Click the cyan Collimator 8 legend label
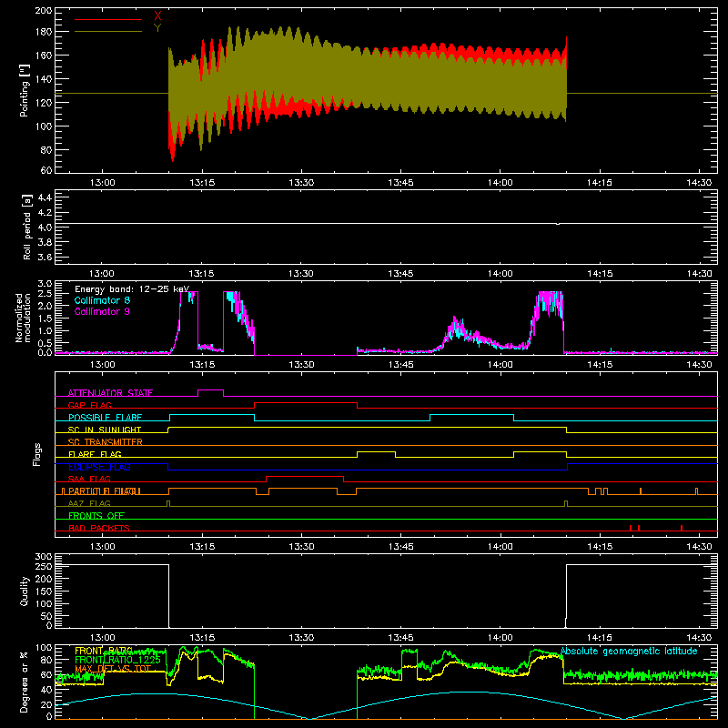The width and height of the screenshot is (728, 728). tap(102, 300)
